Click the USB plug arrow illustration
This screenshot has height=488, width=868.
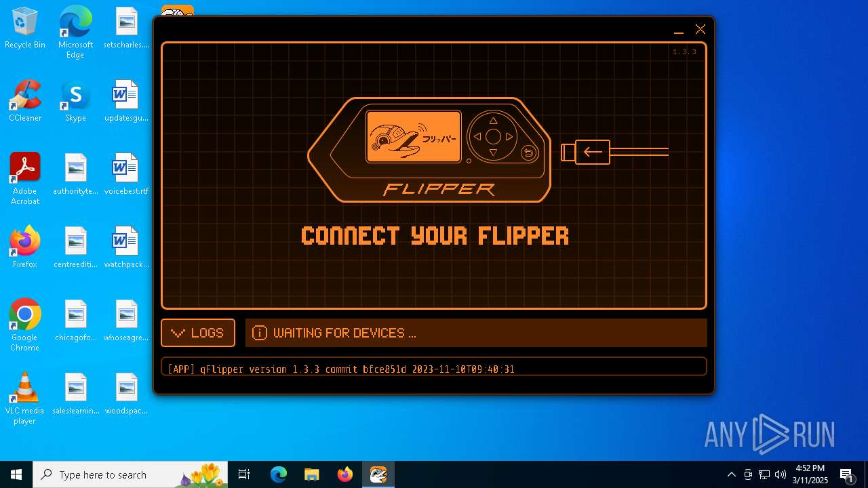tap(593, 152)
